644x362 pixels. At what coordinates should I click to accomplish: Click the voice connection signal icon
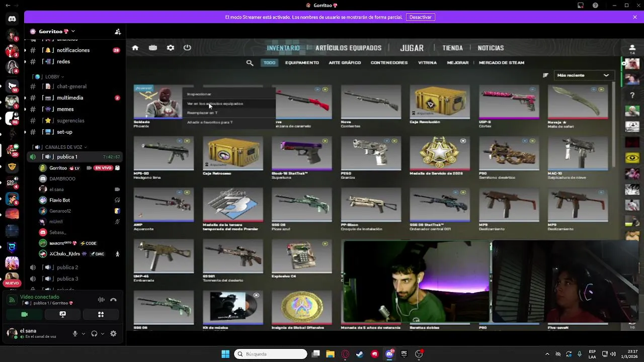pos(12,300)
